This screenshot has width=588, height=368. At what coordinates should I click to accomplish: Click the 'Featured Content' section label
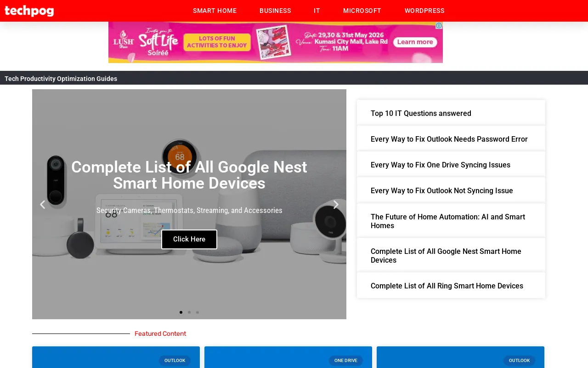pyautogui.click(x=160, y=333)
